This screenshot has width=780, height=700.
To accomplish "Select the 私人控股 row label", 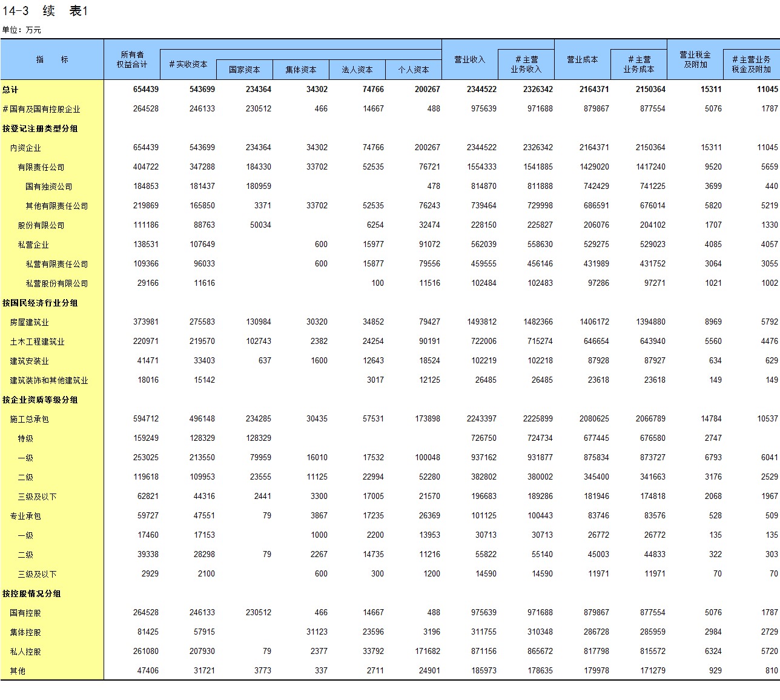I will click(25, 652).
